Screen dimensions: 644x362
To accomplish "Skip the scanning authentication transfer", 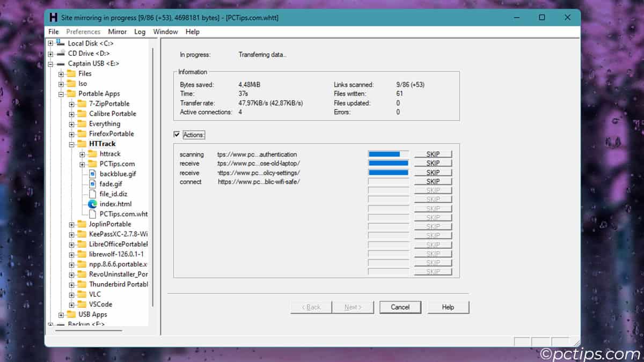I will click(x=433, y=154).
